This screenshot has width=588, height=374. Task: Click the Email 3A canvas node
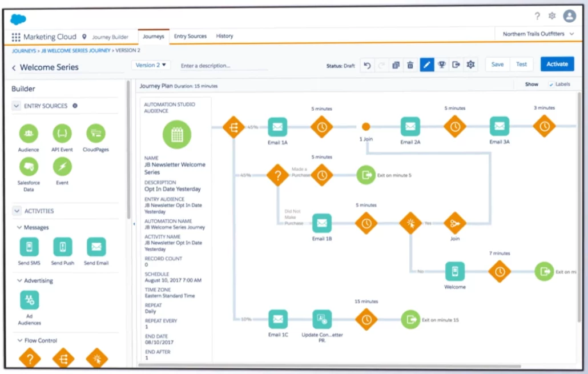pos(500,126)
